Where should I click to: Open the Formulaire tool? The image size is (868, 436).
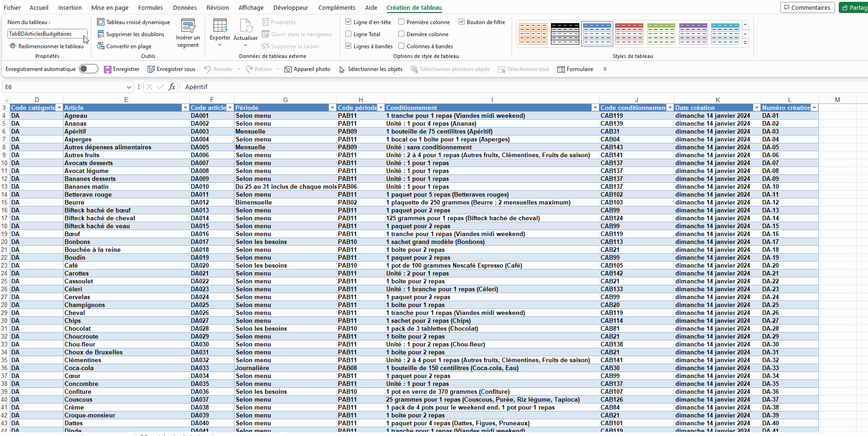click(576, 70)
